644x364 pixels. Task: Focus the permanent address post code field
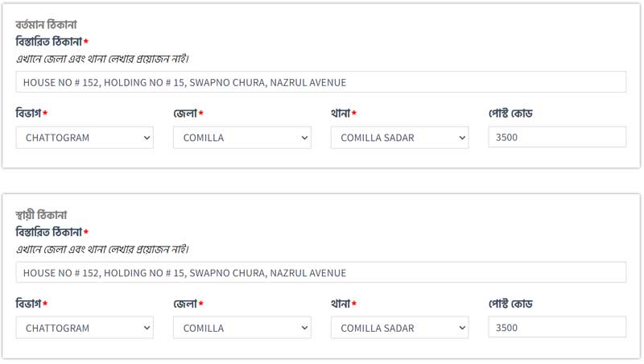pyautogui.click(x=556, y=328)
